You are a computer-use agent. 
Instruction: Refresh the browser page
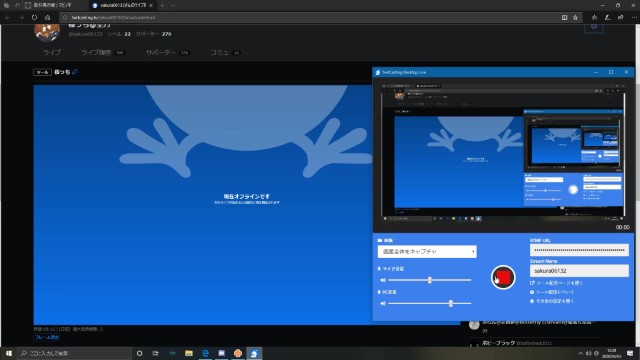click(x=34, y=18)
